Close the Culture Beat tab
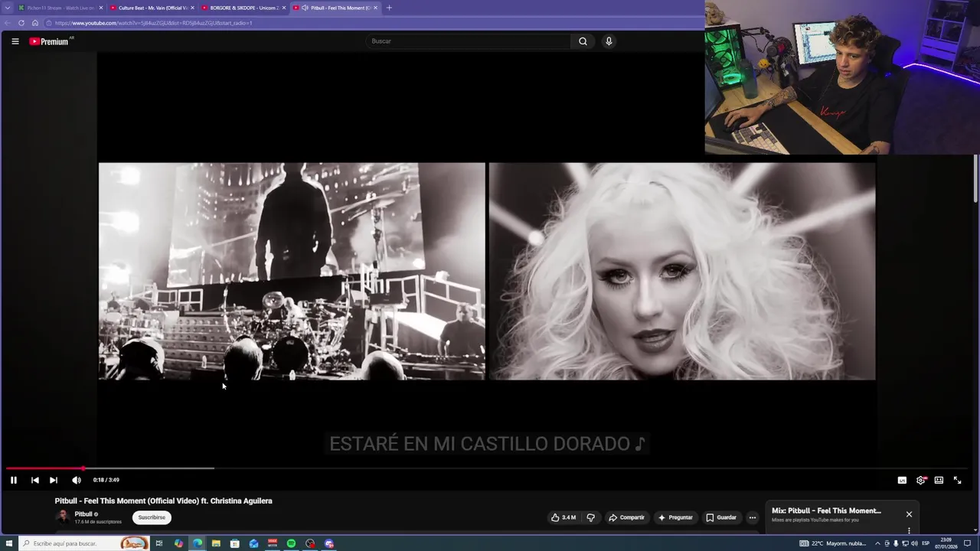 pyautogui.click(x=192, y=8)
